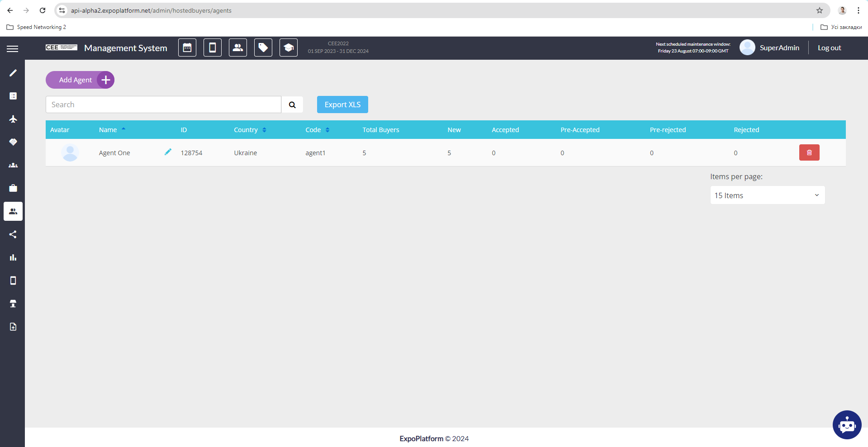Open the airplane icon in left sidebar

(13, 119)
